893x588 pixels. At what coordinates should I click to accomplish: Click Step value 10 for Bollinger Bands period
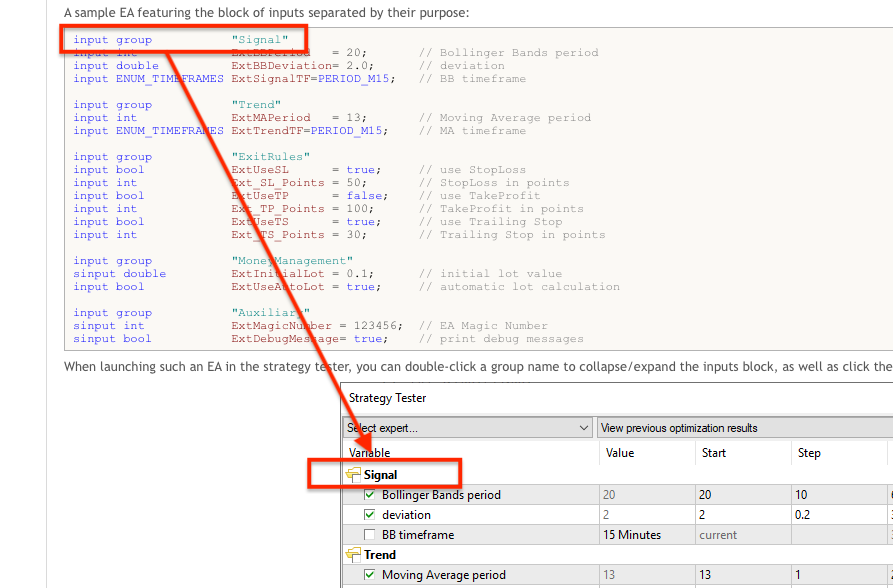tap(801, 495)
